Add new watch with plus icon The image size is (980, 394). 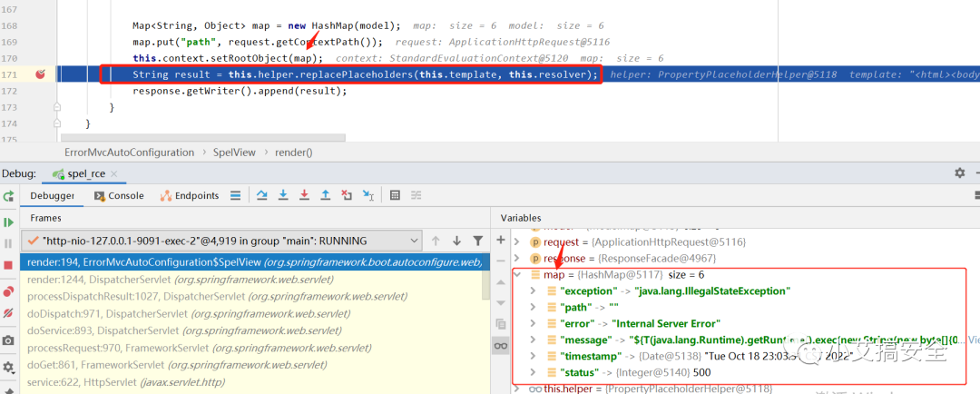500,240
